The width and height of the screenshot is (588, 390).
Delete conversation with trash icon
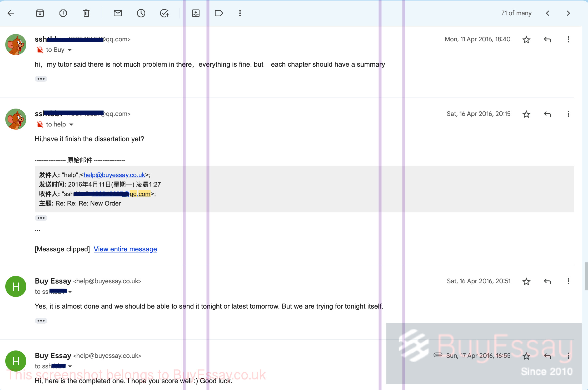86,13
